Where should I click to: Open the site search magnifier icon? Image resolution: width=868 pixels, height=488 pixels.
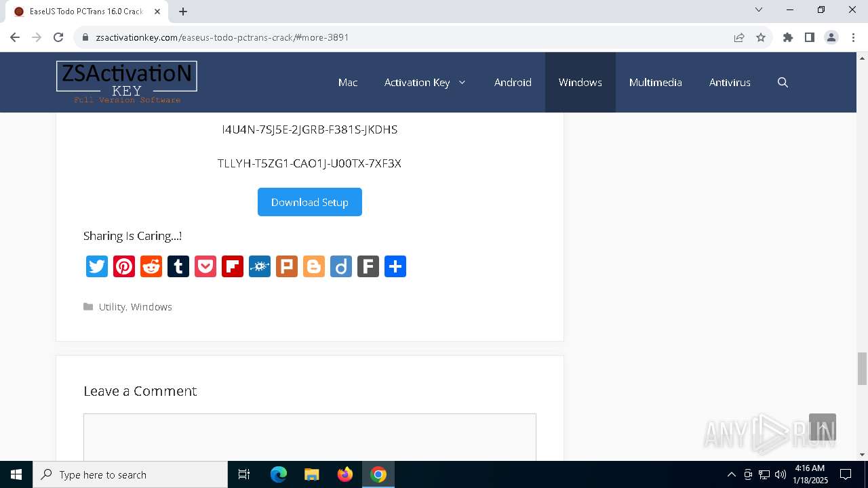pos(783,82)
